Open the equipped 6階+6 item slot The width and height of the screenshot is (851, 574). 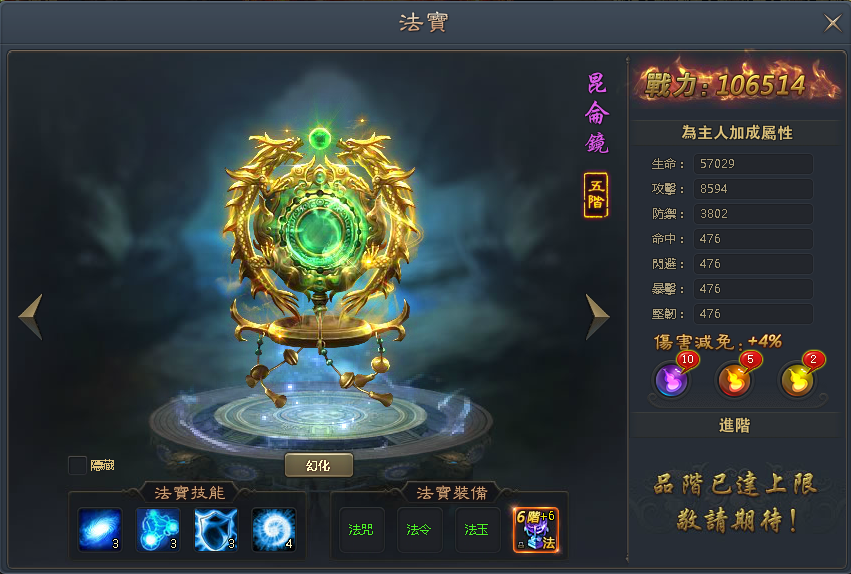click(536, 530)
